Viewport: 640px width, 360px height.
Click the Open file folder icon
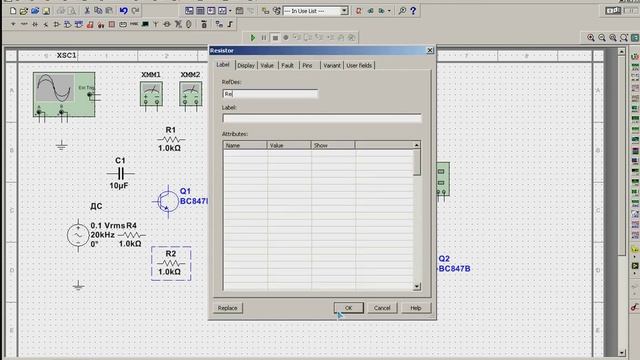point(24,11)
